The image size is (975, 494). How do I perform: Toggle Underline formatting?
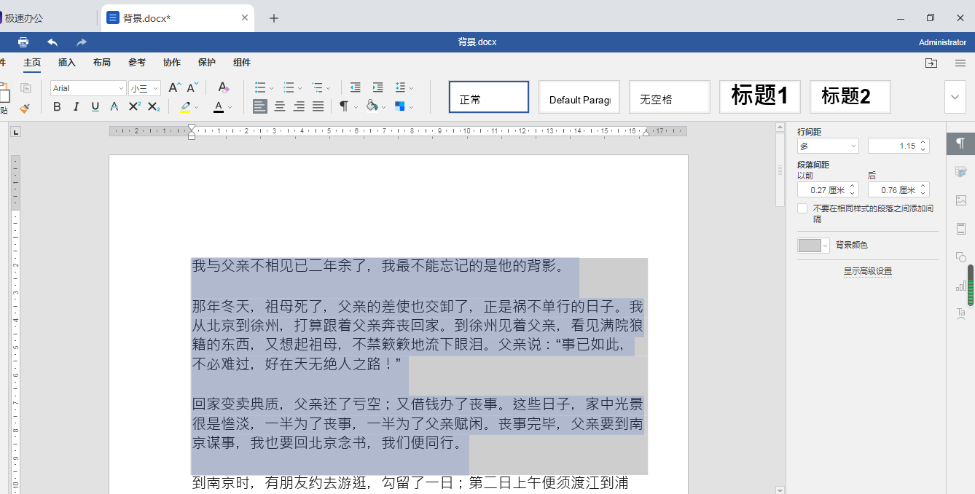(x=95, y=107)
